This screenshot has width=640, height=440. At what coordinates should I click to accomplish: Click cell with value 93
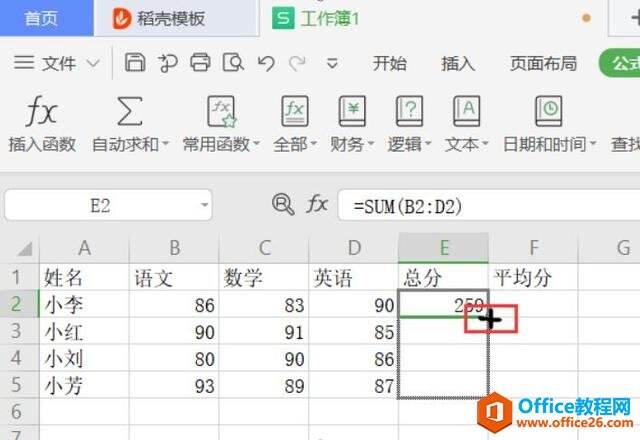pos(174,385)
